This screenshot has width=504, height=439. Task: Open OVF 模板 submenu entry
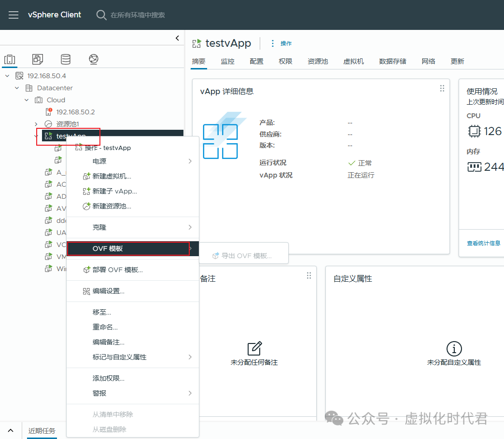(x=133, y=248)
